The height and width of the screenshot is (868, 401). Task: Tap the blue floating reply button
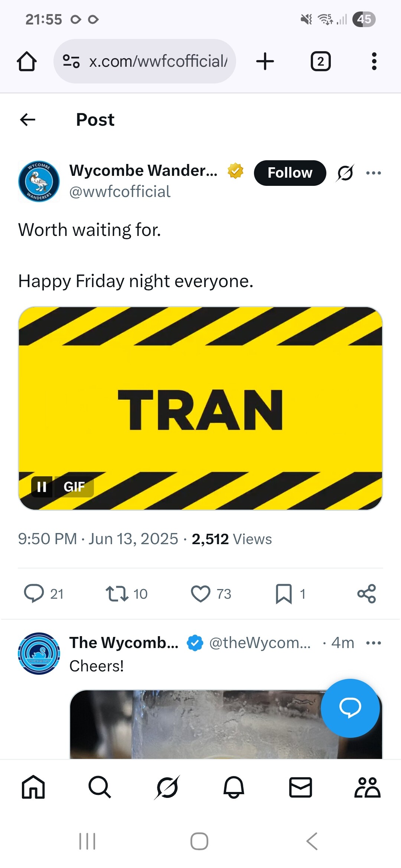pos(350,708)
